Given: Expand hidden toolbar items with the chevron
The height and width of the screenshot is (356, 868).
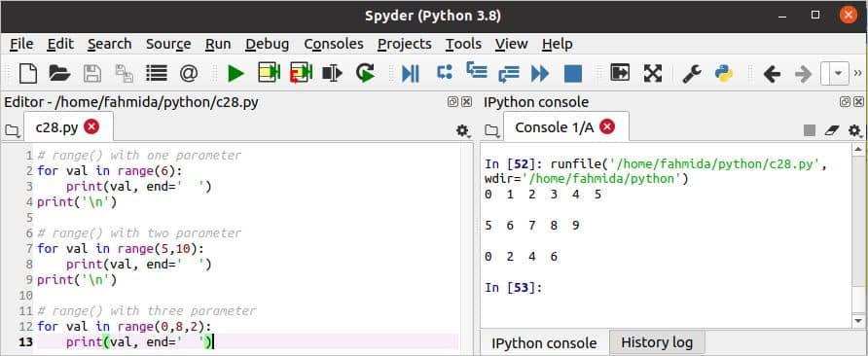Looking at the screenshot, I should tap(858, 73).
